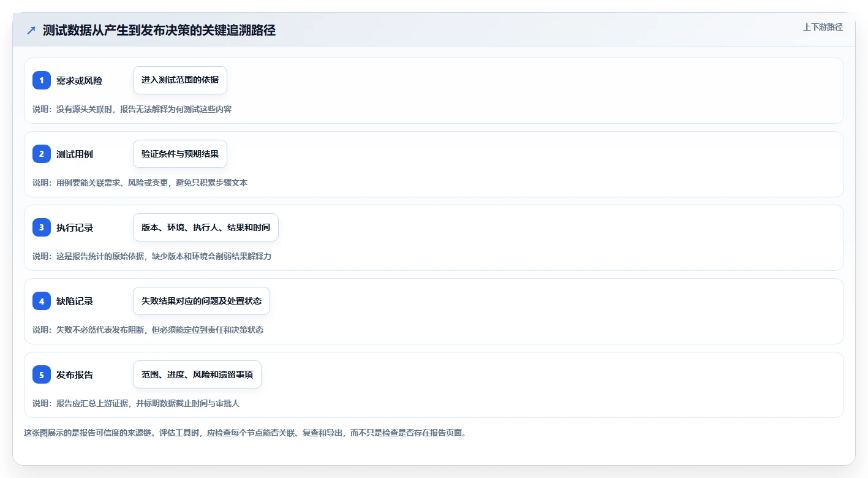This screenshot has height=478, width=868.
Task: Click the note 没有源头关联时，报告无法解释
Action: point(132,109)
